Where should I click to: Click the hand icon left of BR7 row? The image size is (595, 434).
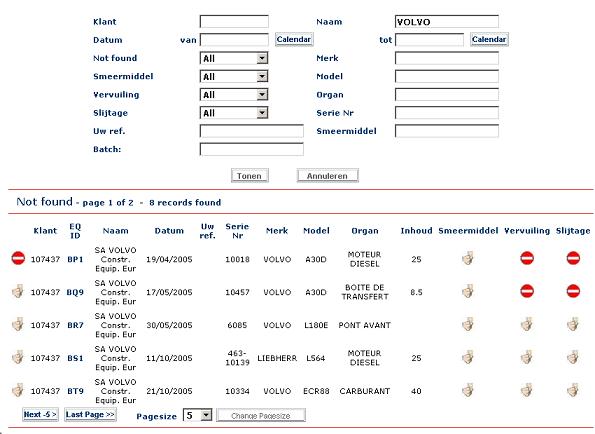click(18, 324)
